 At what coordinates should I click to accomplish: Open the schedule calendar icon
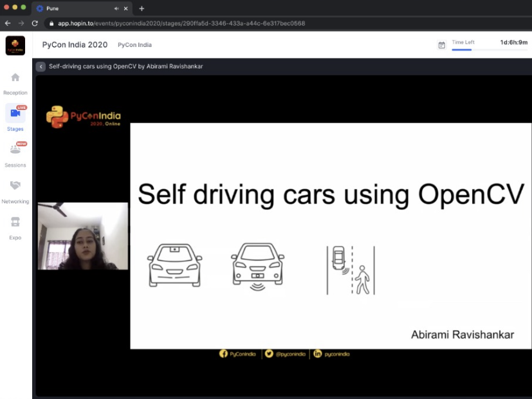point(441,45)
